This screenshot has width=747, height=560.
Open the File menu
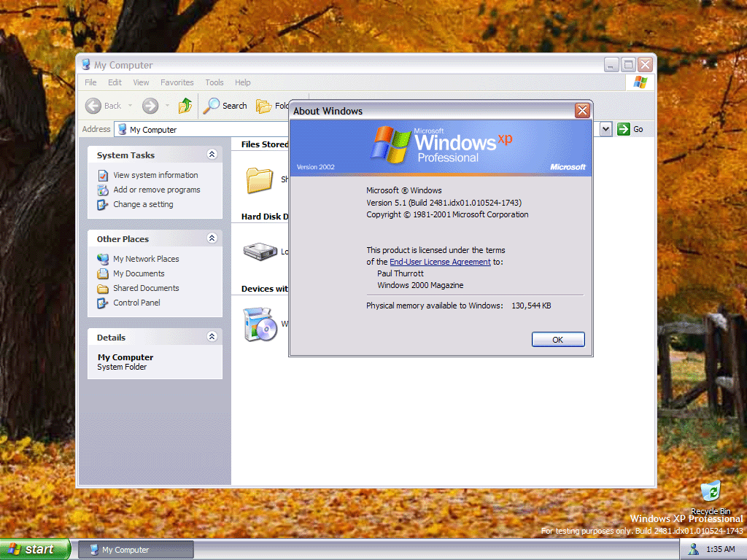point(90,82)
